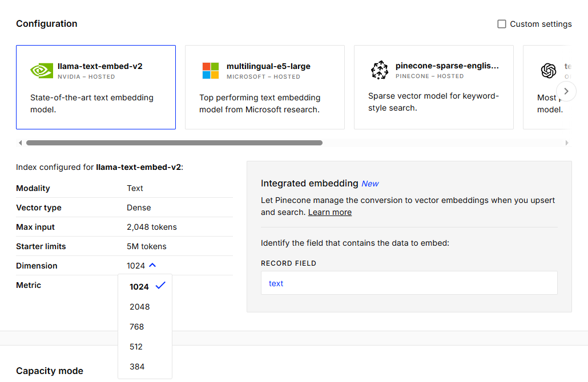Click the 'RECORD FIELD' label
Screen dimensions: 588x382
(x=288, y=263)
